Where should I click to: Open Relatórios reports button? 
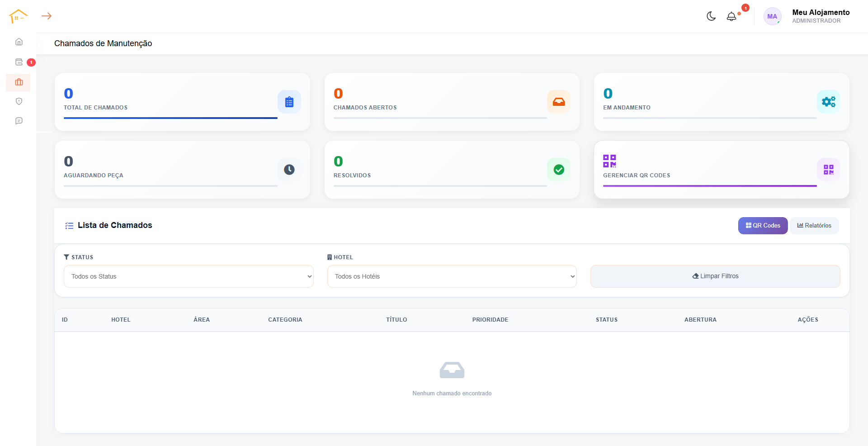(x=814, y=226)
